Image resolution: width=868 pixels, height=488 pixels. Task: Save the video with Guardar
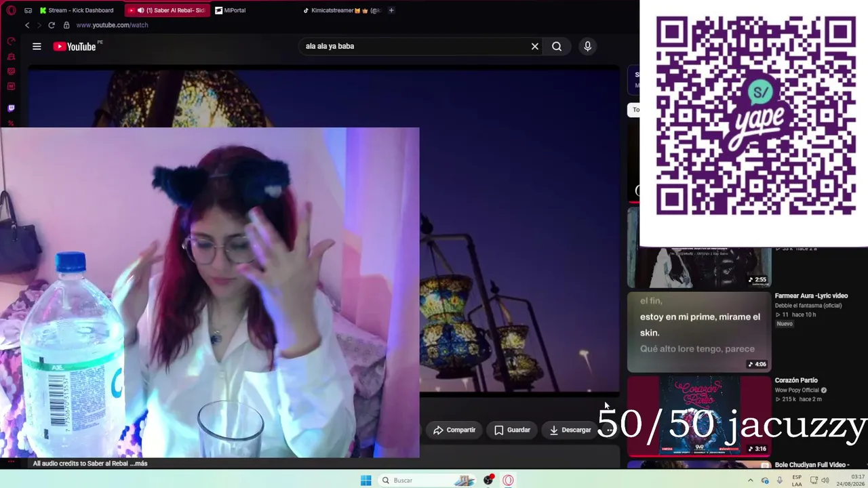point(512,430)
